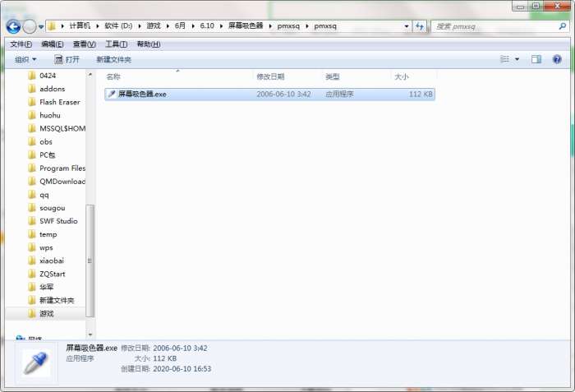Select the temp folder

click(x=48, y=234)
